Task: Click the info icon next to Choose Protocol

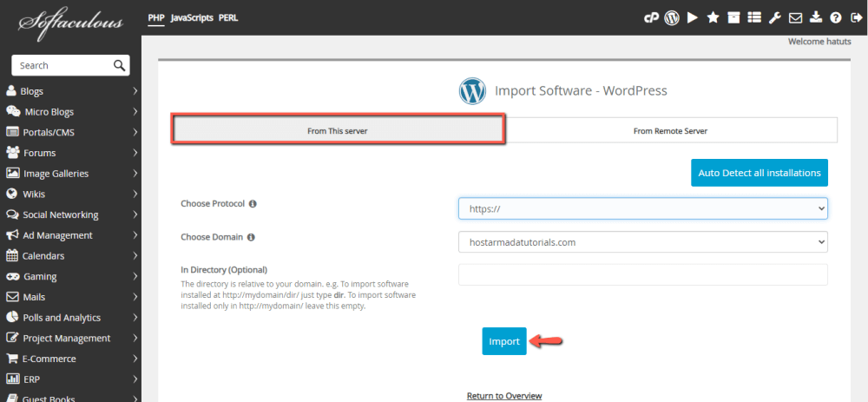Action: (253, 204)
